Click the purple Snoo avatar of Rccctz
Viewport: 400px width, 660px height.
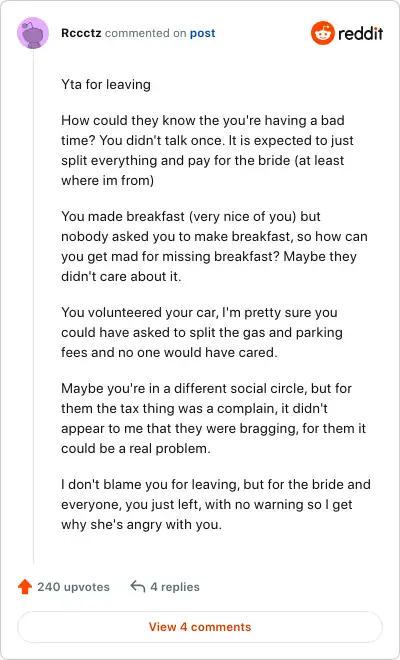pos(33,33)
